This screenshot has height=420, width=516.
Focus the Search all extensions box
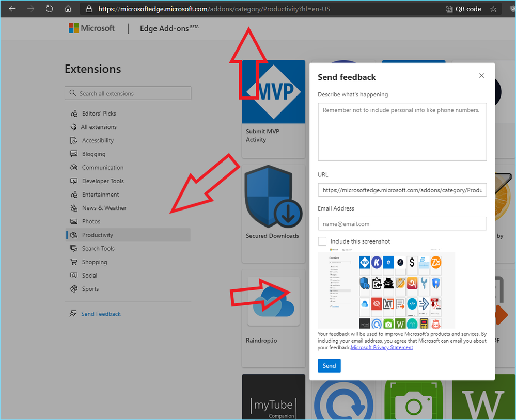coord(128,93)
